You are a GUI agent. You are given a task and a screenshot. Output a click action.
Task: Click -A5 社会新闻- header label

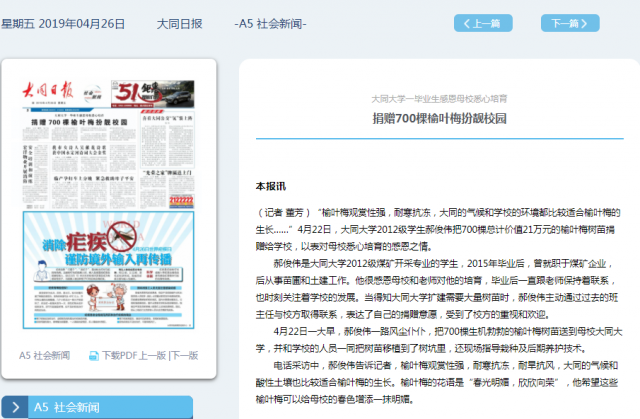coord(270,24)
